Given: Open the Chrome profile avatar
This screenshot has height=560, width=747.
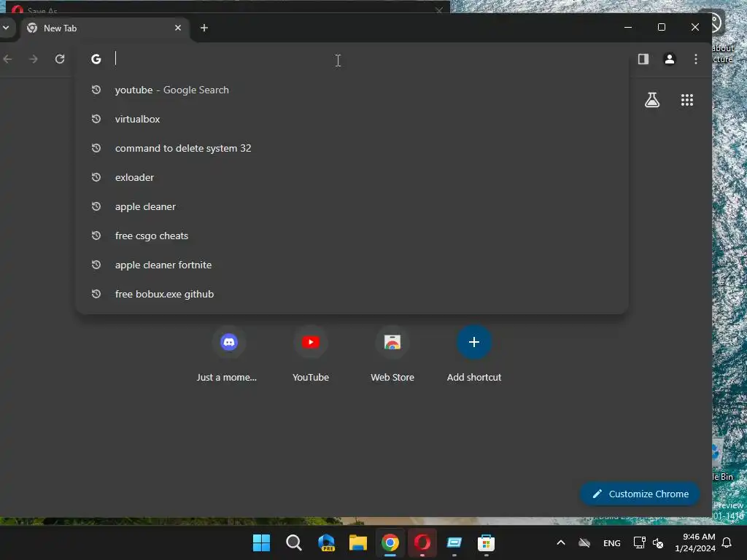Looking at the screenshot, I should point(670,59).
